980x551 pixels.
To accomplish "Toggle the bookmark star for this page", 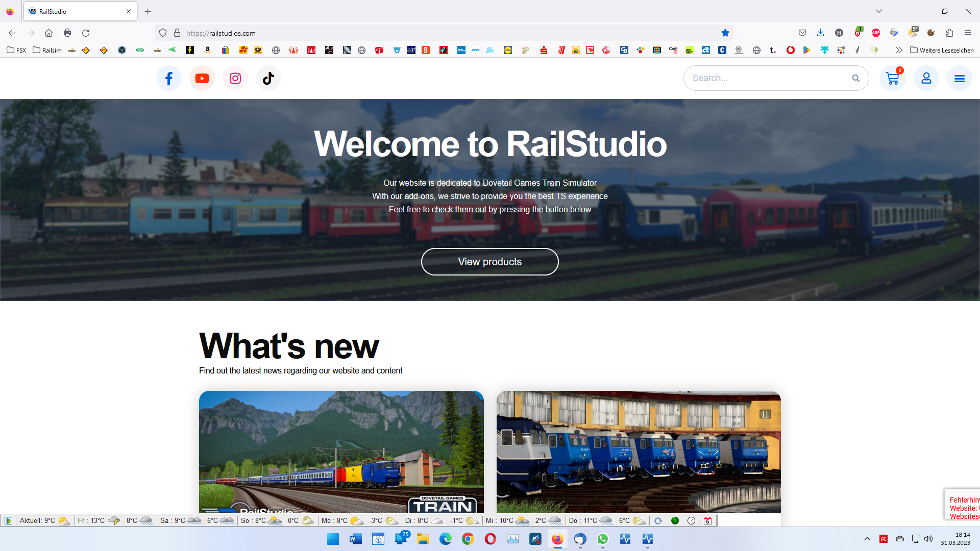I will click(x=725, y=33).
